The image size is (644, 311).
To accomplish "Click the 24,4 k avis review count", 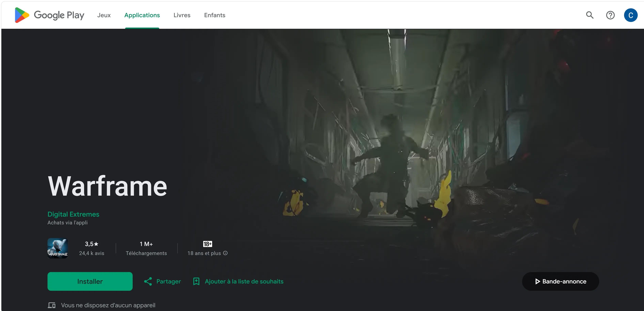I will (91, 253).
